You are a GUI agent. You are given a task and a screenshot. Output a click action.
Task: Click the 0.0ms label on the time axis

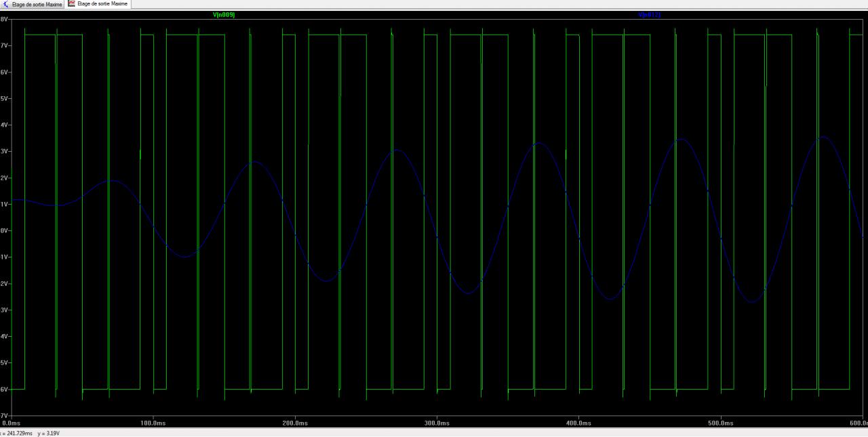point(11,423)
